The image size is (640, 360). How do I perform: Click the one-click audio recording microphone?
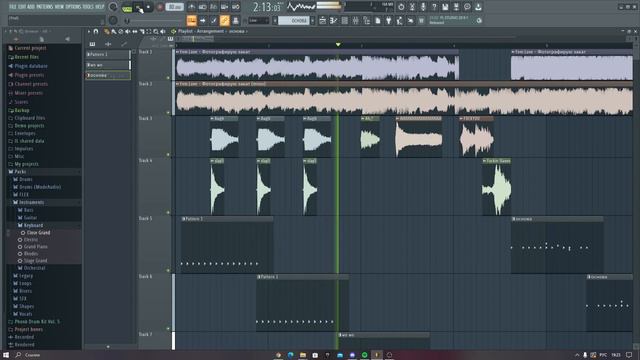coord(423,7)
